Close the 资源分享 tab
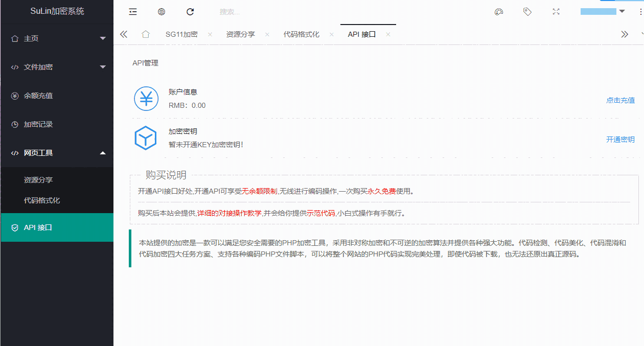 (266, 34)
